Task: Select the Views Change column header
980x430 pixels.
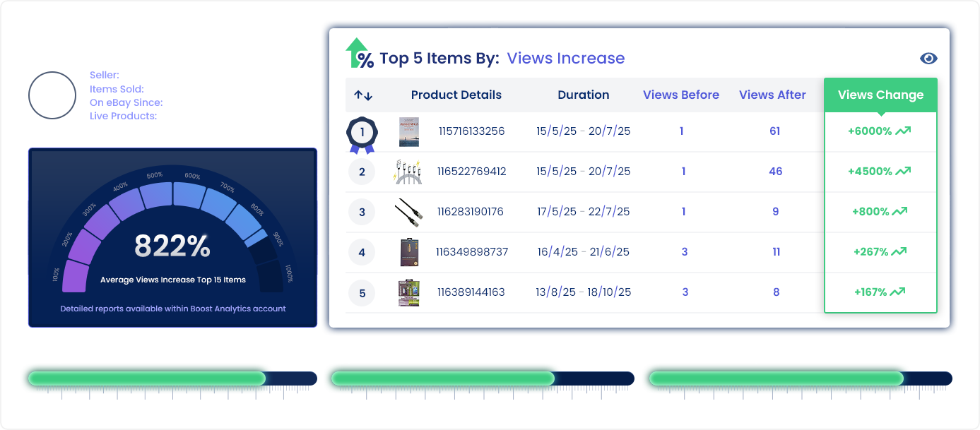Action: pos(880,95)
